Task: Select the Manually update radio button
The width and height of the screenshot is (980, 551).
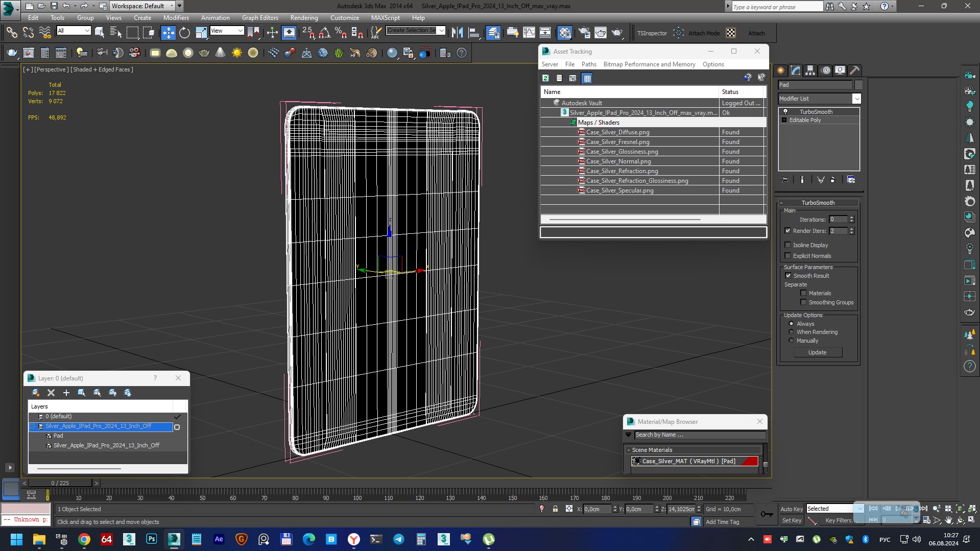Action: pos(792,341)
